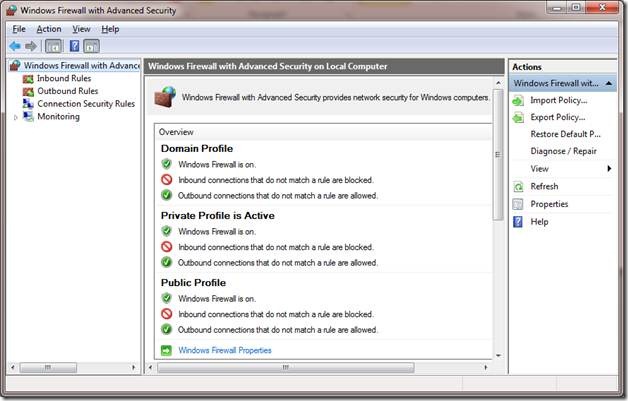Click the Windows Firewall Properties link

(224, 350)
